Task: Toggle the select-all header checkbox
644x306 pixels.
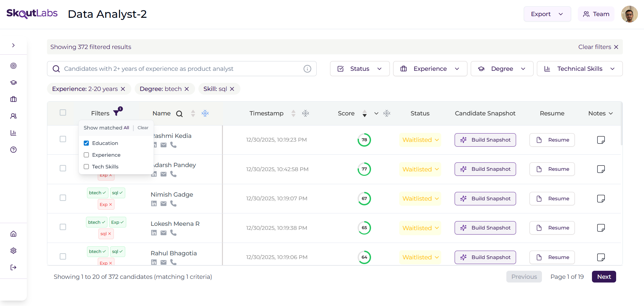Action: (x=63, y=112)
